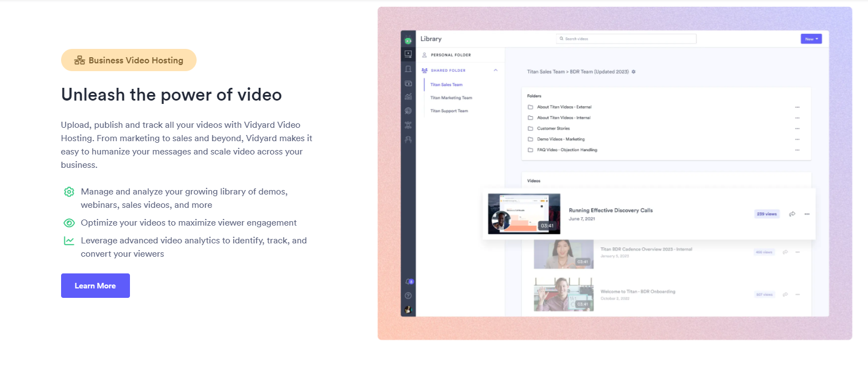Select Titan Sales Team folder
Image resolution: width=868 pixels, height=374 pixels.
(x=446, y=85)
